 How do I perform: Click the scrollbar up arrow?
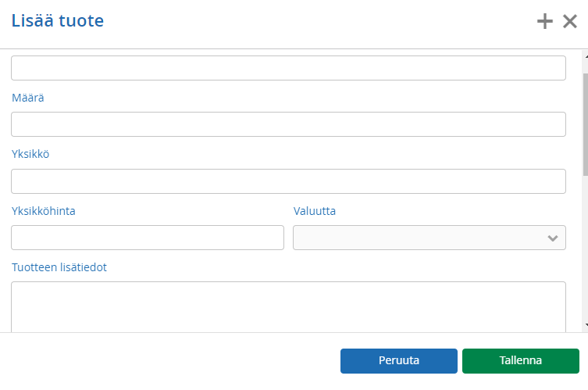[586, 57]
